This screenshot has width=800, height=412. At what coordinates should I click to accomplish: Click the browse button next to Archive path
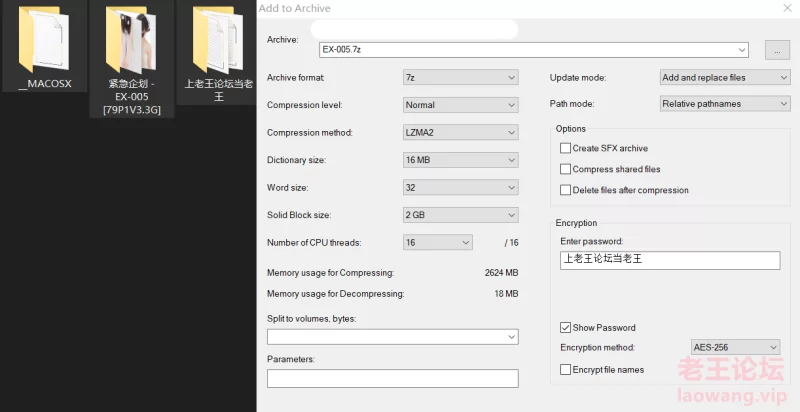[x=777, y=49]
